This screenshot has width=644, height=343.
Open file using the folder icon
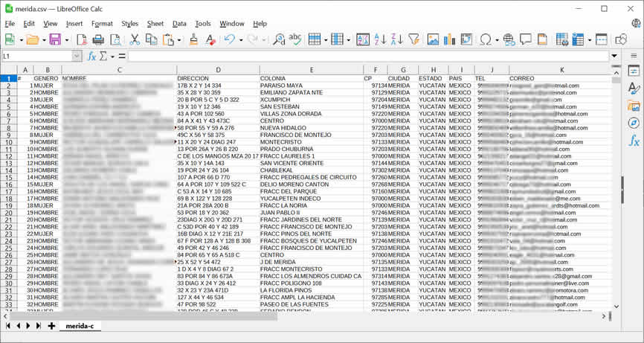click(x=32, y=39)
